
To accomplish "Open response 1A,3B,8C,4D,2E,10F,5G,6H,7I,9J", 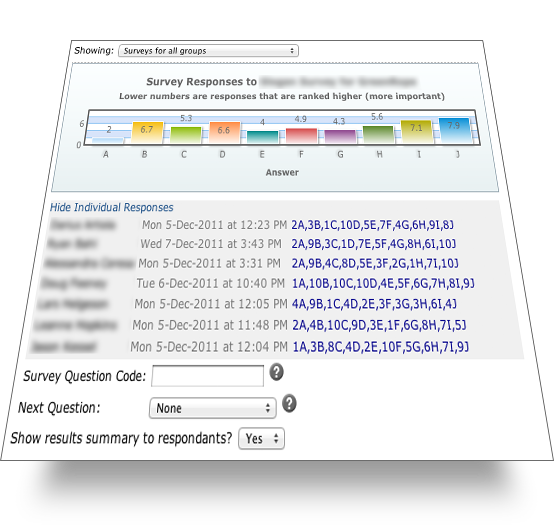I will 380,347.
